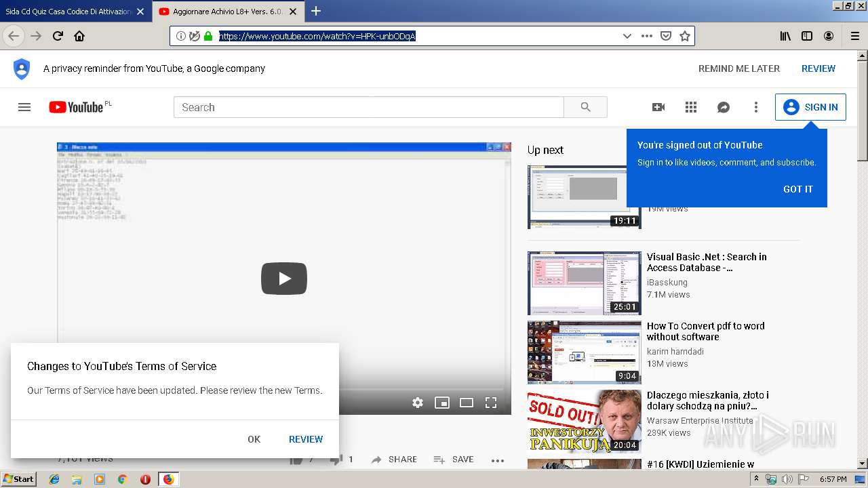Viewport: 868px width, 488px height.
Task: Enter full screen video mode
Action: (491, 403)
